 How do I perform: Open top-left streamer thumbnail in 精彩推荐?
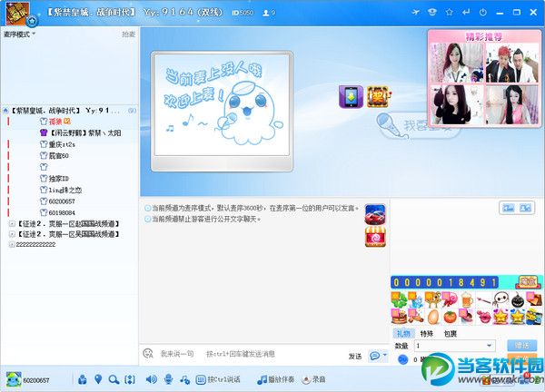click(456, 63)
